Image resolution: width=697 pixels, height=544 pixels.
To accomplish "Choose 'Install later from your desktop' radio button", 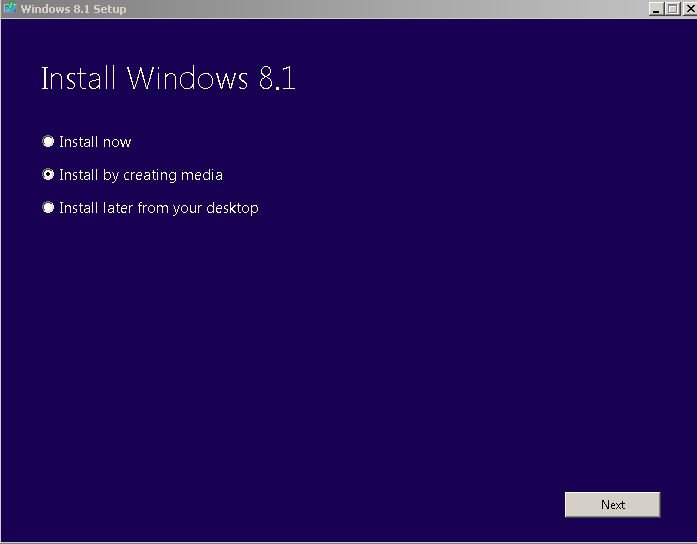I will pyautogui.click(x=48, y=208).
